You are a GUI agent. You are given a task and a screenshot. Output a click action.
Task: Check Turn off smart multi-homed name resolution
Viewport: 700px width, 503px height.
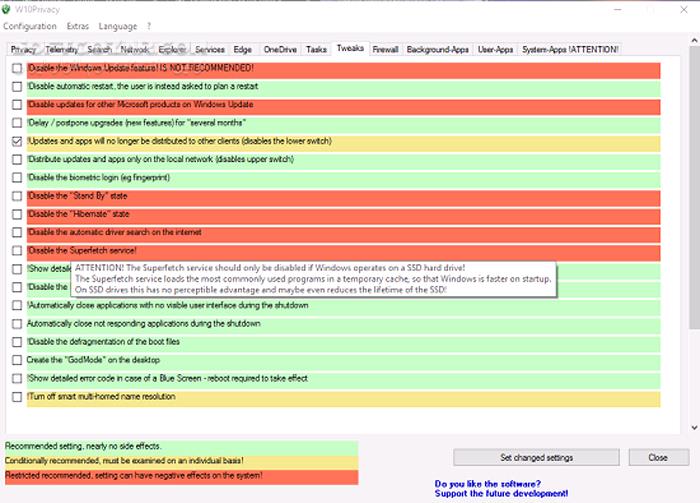pyautogui.click(x=17, y=397)
